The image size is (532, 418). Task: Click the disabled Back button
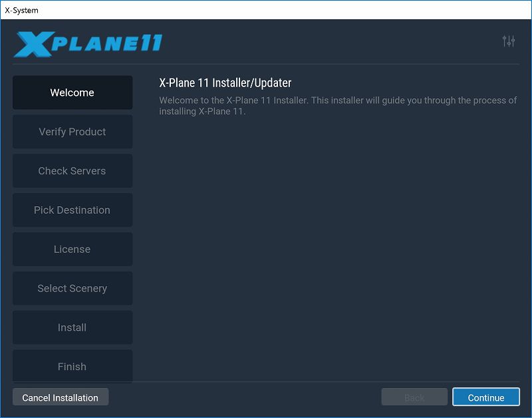click(414, 397)
